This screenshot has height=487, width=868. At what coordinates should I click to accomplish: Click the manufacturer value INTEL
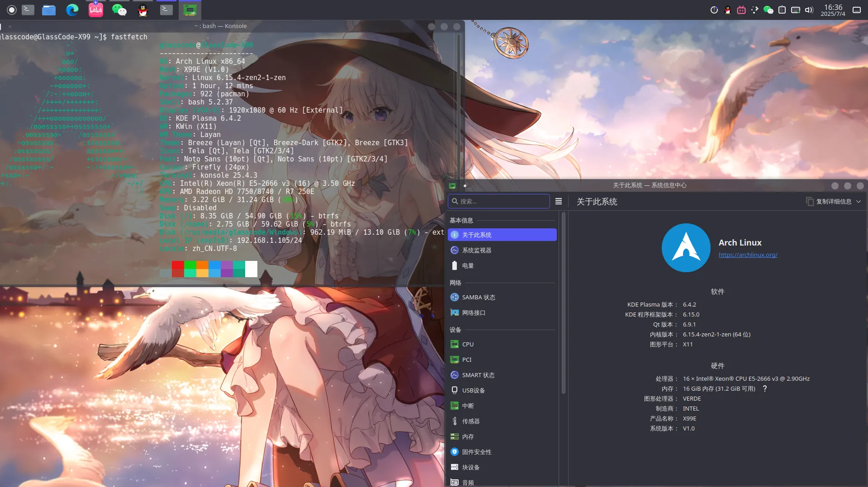[x=691, y=409]
